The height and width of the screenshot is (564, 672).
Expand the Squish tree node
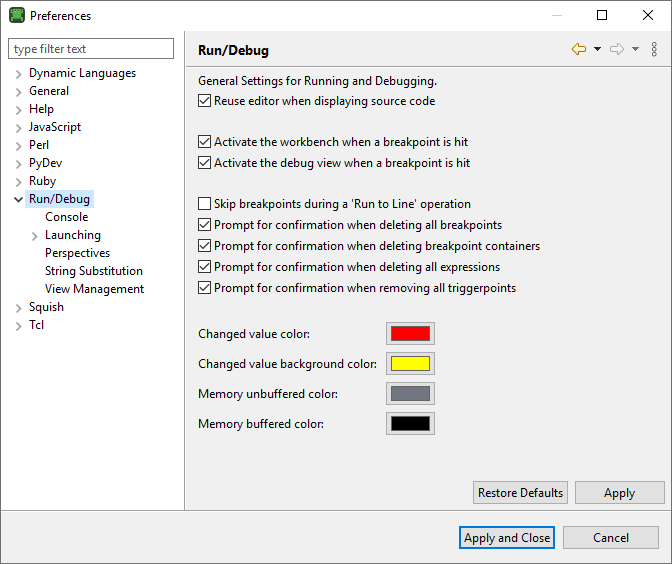tap(18, 308)
